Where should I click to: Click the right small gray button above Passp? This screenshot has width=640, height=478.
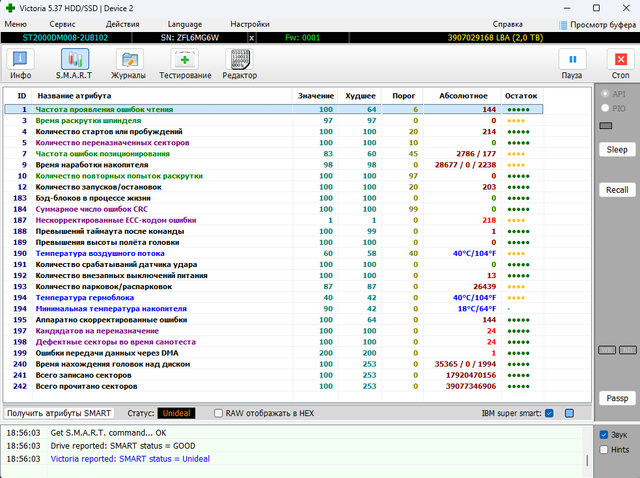[x=628, y=350]
